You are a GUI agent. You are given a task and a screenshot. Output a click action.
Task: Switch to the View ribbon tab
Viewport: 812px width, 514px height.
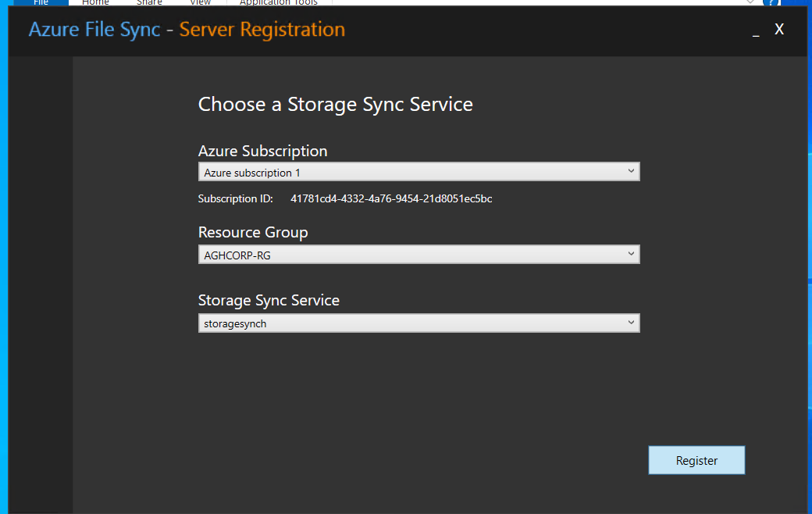click(x=200, y=2)
